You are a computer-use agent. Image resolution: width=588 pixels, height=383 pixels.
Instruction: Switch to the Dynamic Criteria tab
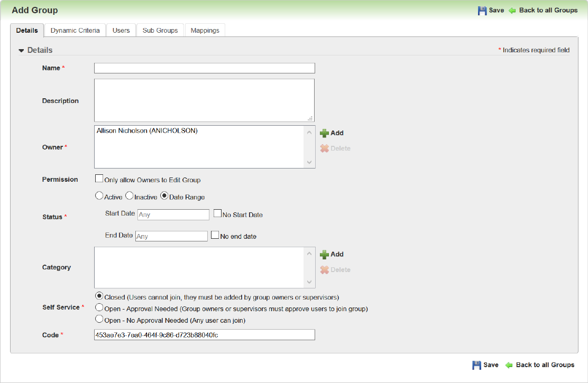[x=75, y=31]
